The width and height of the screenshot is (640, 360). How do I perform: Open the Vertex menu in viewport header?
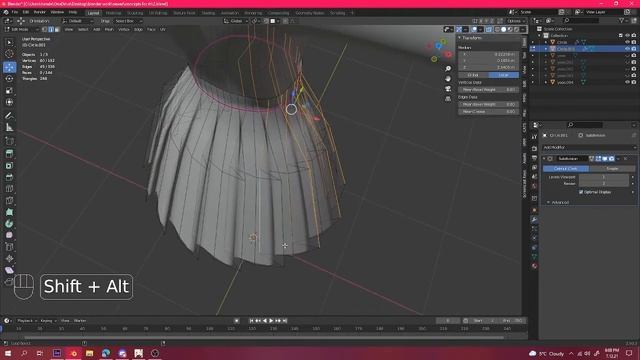(x=124, y=29)
